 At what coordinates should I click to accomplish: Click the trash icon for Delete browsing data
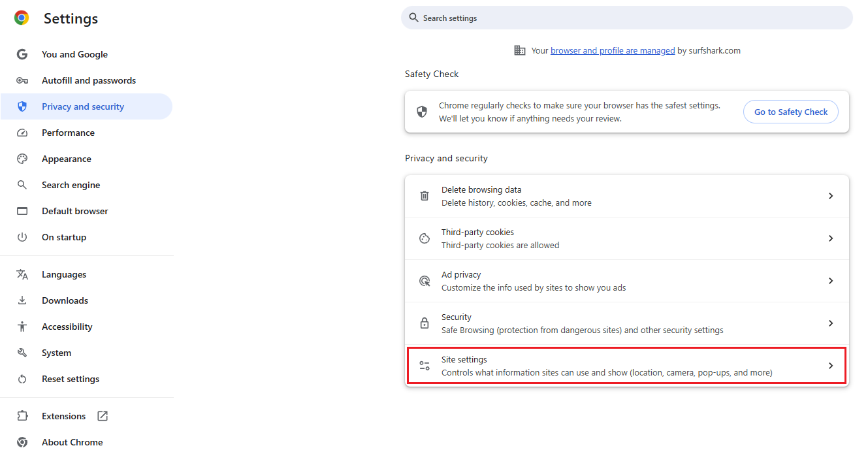pos(425,196)
